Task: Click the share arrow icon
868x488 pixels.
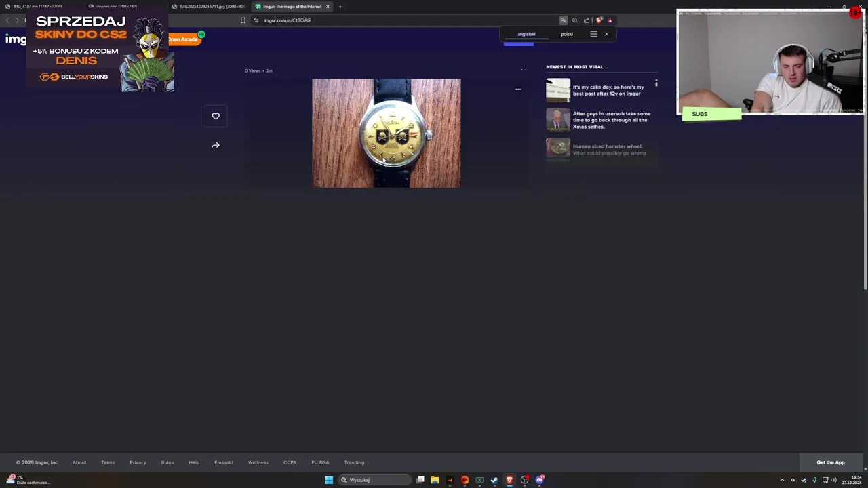Action: coord(216,145)
